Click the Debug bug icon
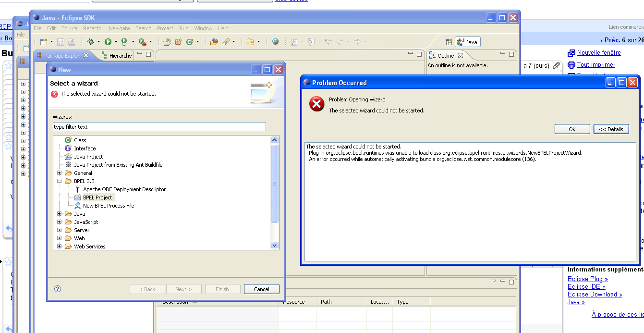The height and width of the screenshot is (333, 644). point(90,42)
